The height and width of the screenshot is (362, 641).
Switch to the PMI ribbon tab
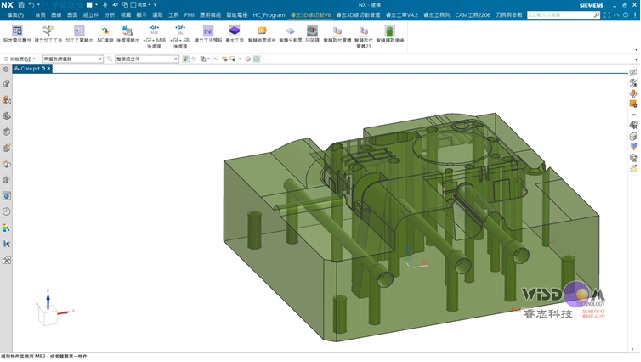click(x=189, y=15)
